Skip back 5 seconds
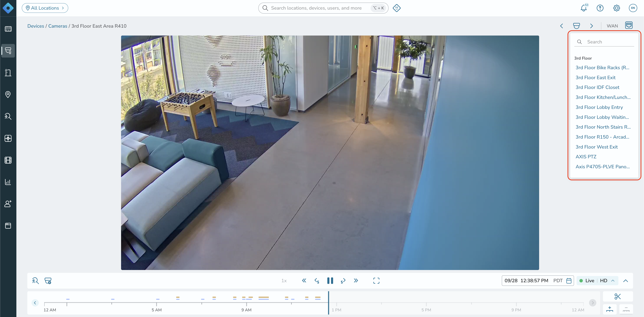 [x=317, y=281]
